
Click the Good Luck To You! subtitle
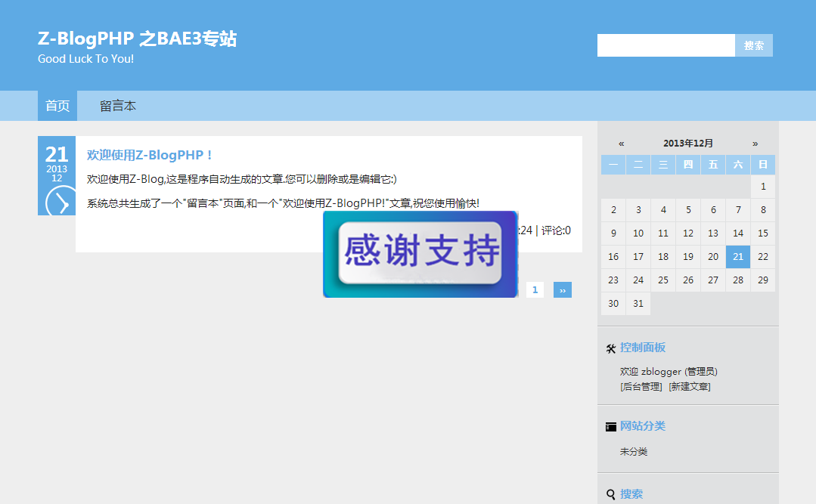pos(86,59)
